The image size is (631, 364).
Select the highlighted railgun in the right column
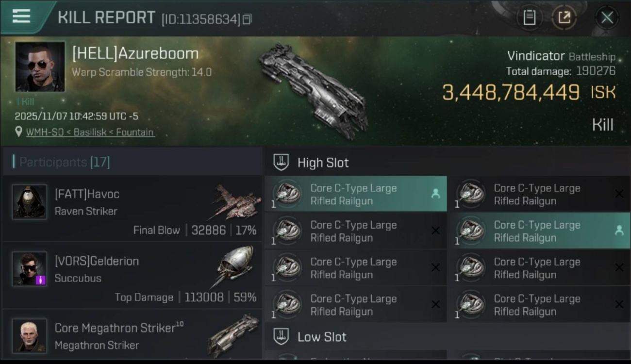tap(539, 231)
